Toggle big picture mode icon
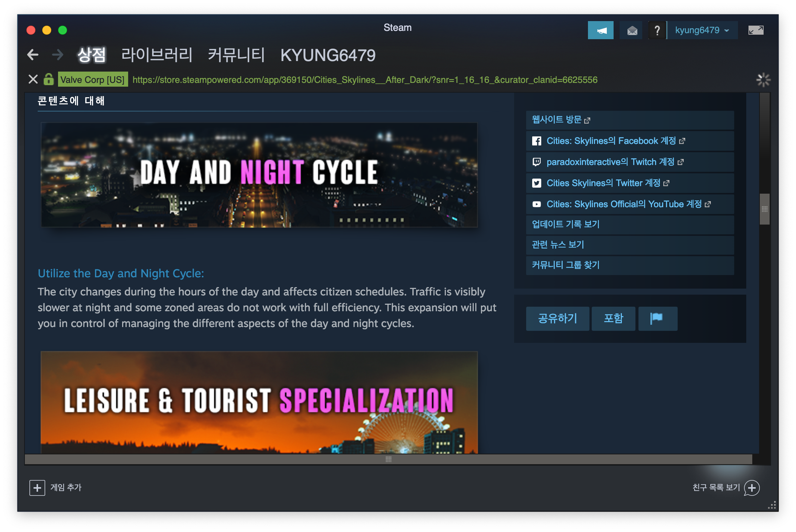 [x=756, y=30]
